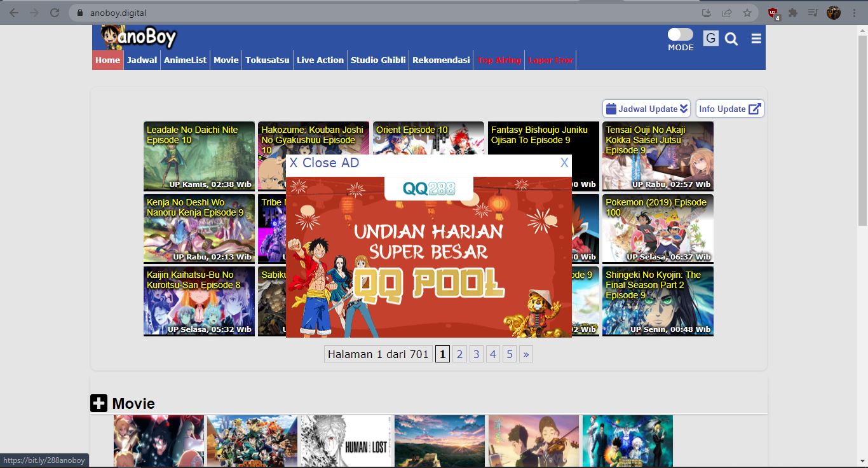Click the G translate icon
Image resolution: width=868 pixels, height=468 pixels.
click(710, 39)
